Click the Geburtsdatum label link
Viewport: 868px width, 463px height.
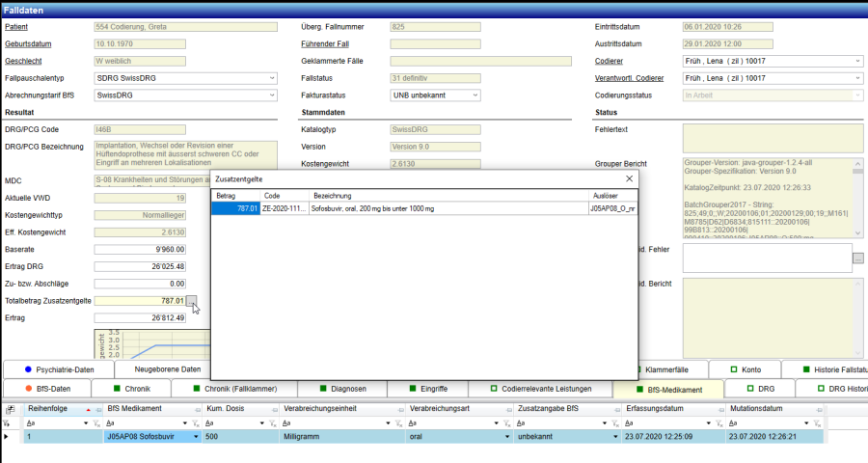pos(28,44)
